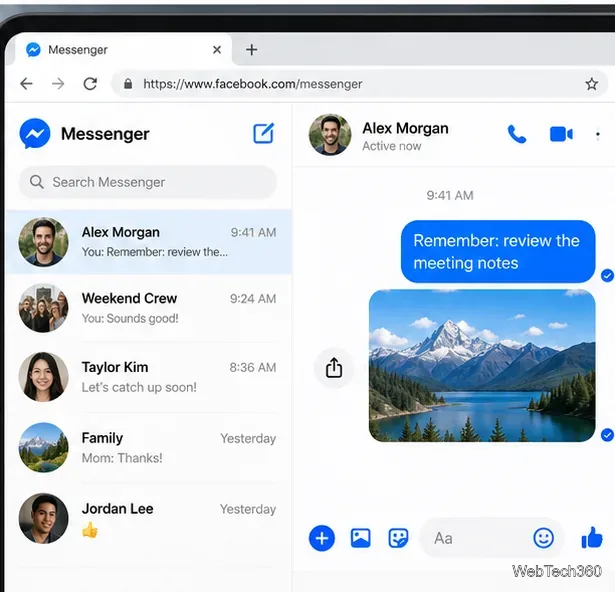Click the delivered checkmark beside text message
The height and width of the screenshot is (592, 615).
[607, 275]
